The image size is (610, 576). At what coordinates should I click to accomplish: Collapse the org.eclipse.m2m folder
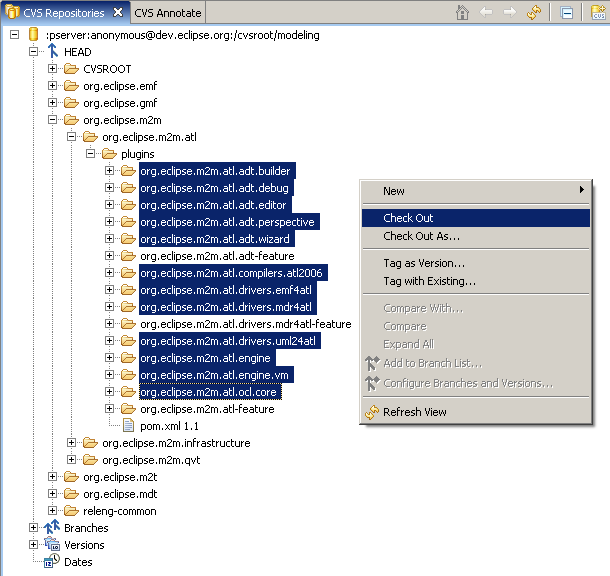pyautogui.click(x=52, y=120)
